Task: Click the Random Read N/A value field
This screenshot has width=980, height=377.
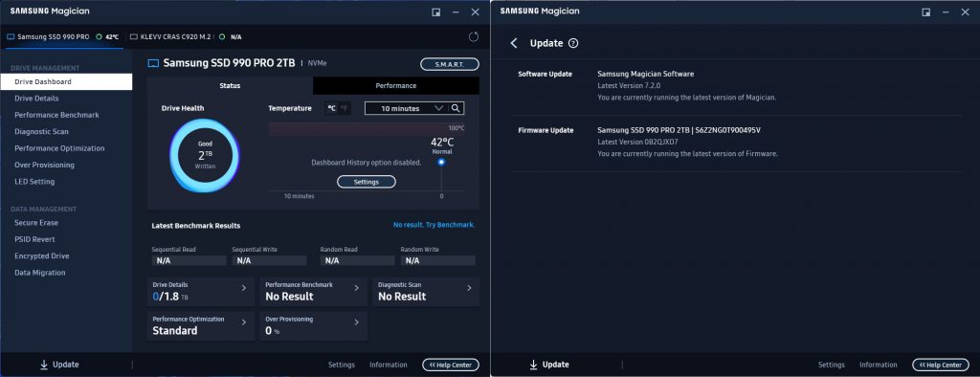Action: 358,260
